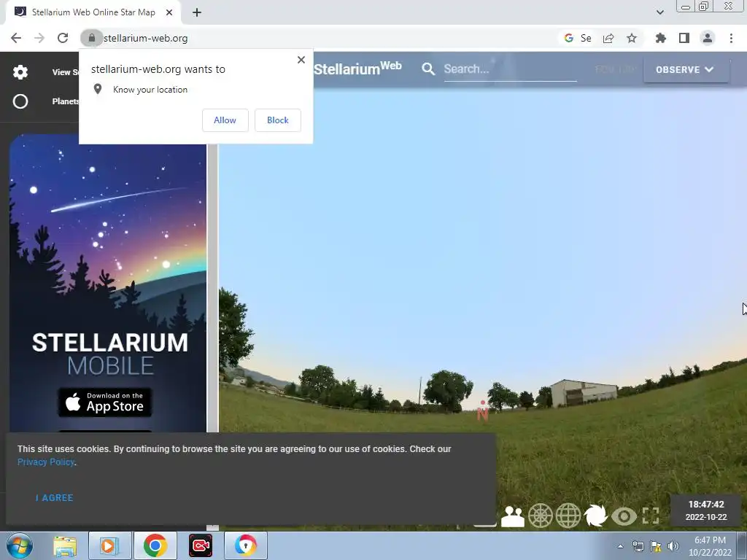747x560 pixels.
Task: Open network status tray icon
Action: 638,546
